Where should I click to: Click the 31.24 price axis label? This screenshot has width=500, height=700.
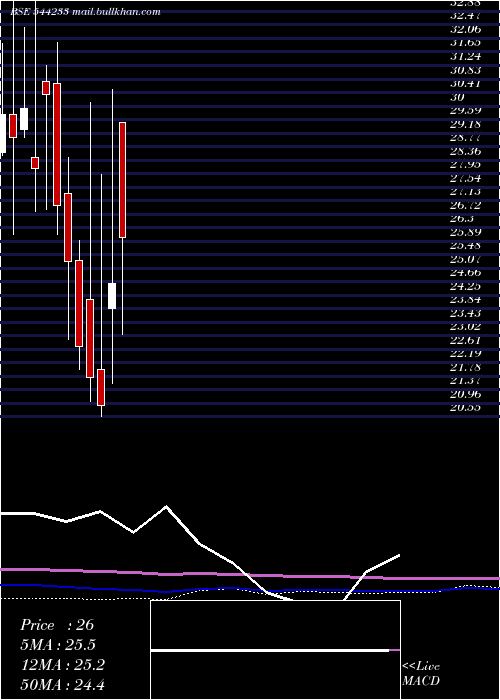[466, 56]
